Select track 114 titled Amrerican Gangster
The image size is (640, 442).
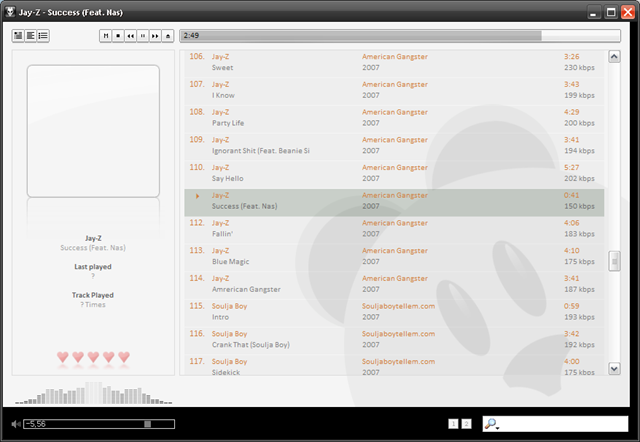pyautogui.click(x=394, y=286)
